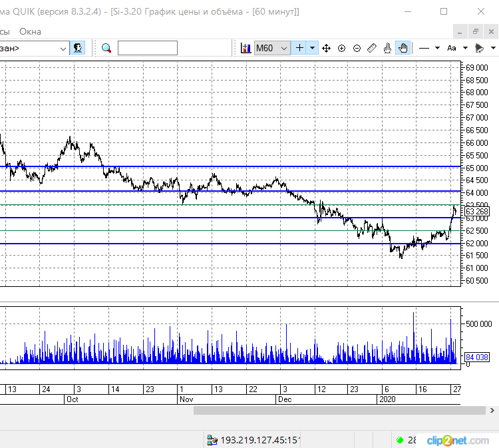Click the server connection icon in status bar
The image size is (499, 448).
[212, 440]
